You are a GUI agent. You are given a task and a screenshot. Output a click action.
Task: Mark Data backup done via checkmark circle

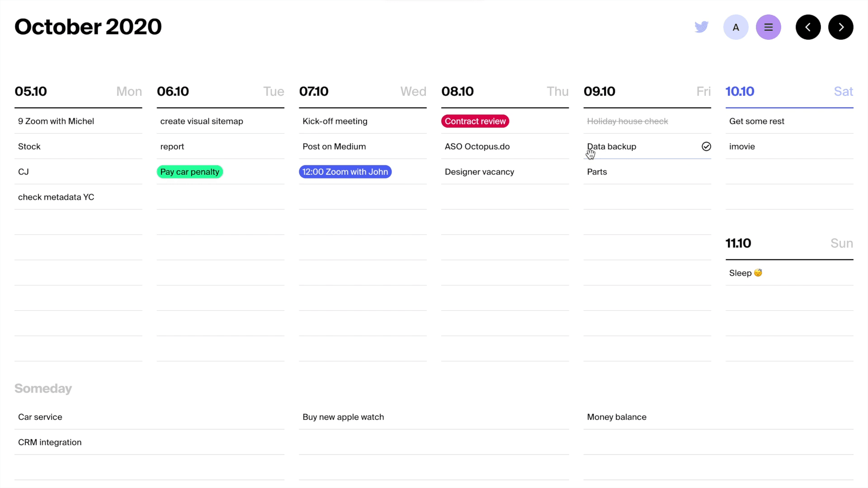click(706, 146)
